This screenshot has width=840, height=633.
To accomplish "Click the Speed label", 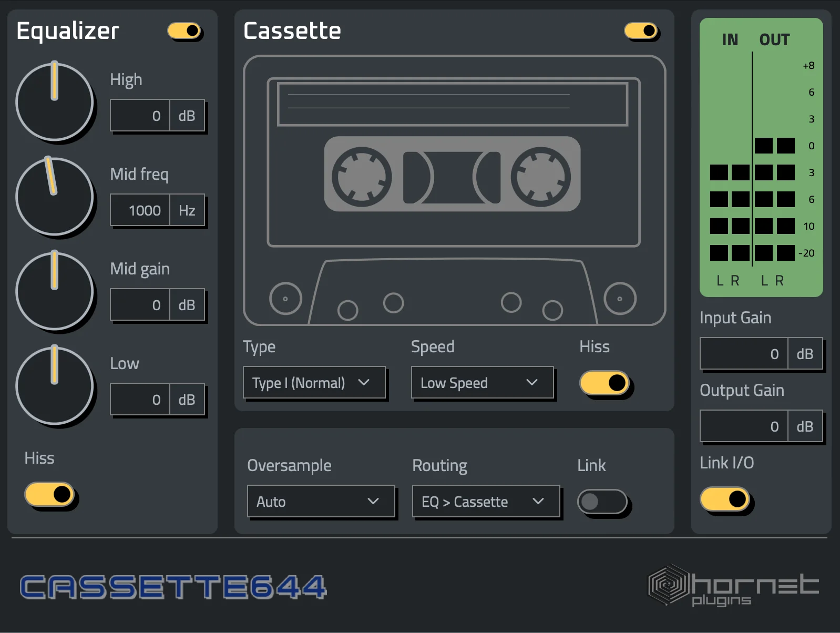I will point(433,347).
